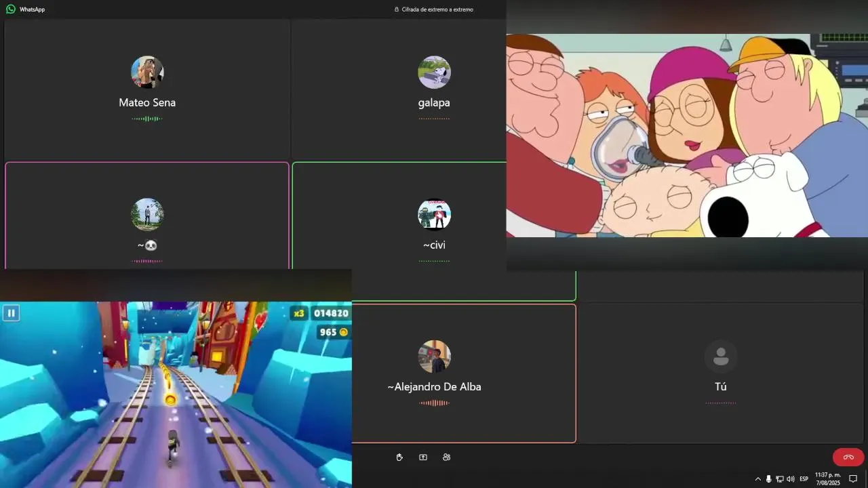This screenshot has height=488, width=868.
Task: Click the 'Tú' placeholder avatar
Action: click(x=721, y=357)
